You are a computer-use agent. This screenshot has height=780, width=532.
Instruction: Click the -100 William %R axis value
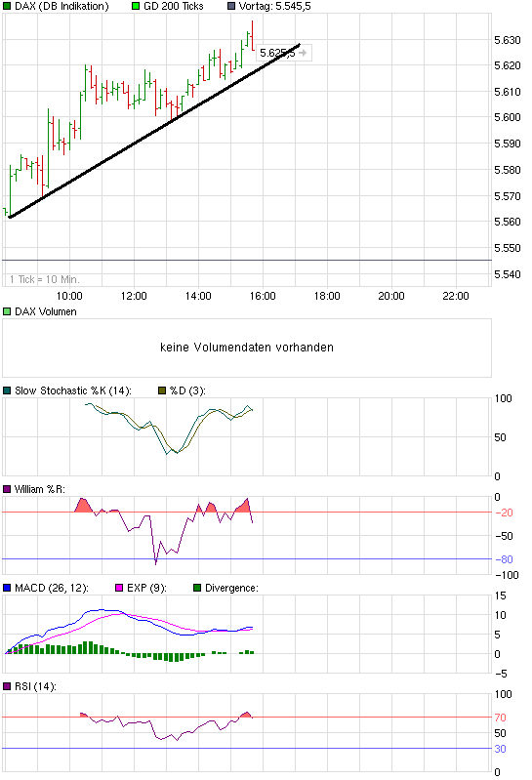pyautogui.click(x=507, y=575)
